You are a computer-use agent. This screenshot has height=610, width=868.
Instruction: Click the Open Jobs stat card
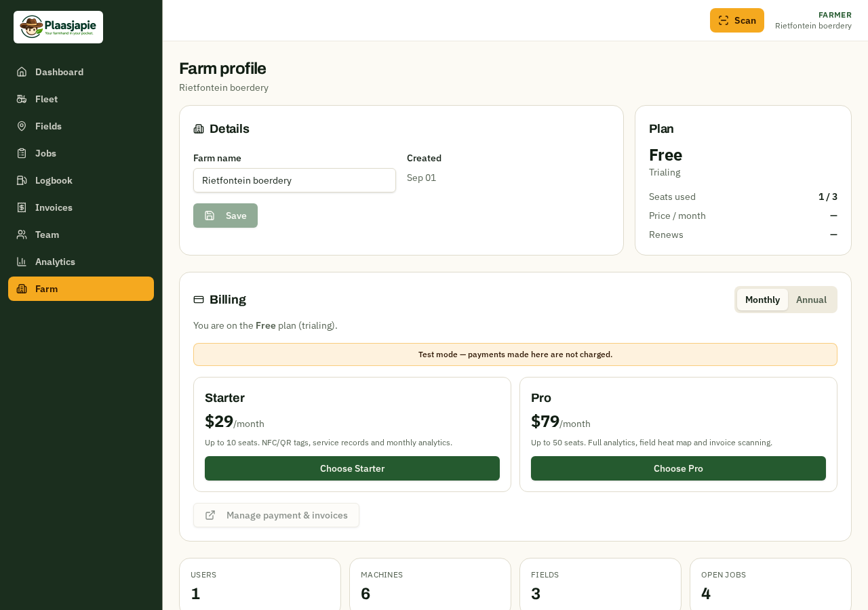(770, 584)
